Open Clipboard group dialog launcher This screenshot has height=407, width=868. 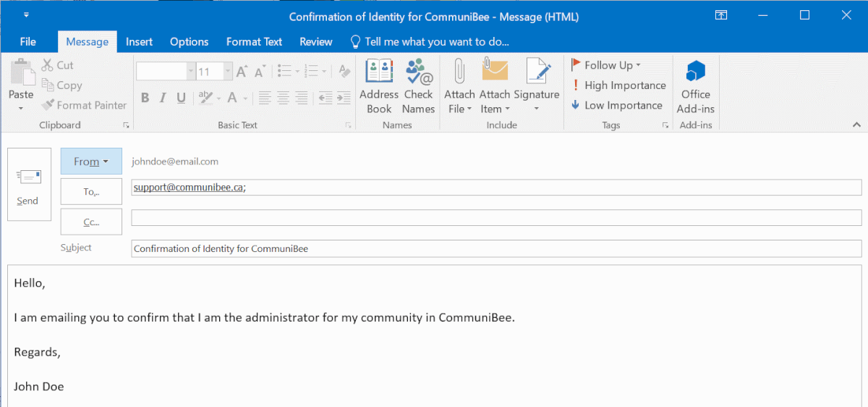coord(126,125)
